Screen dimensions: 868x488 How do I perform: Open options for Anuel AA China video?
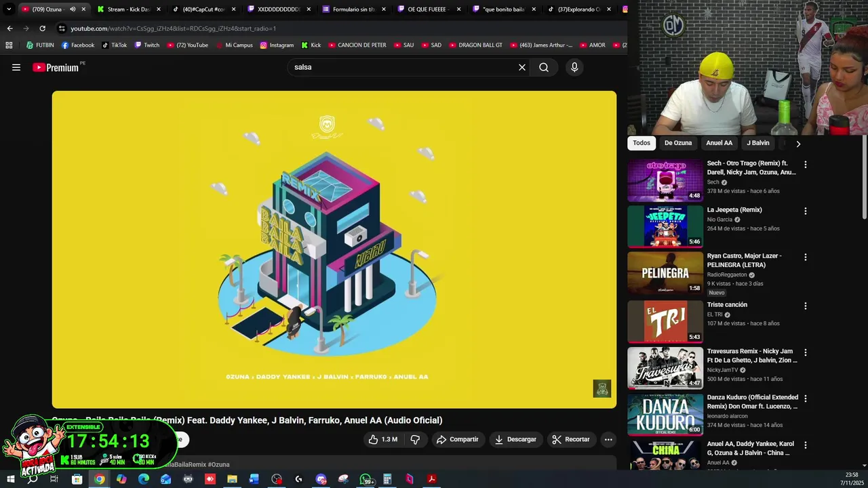coord(806,445)
